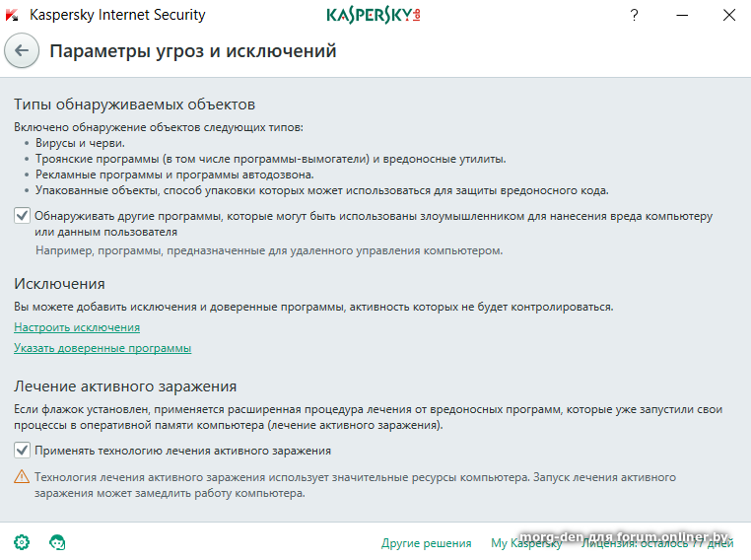Click the 'Упакованные объекты' list item
Viewport: 751px width, 560px height.
322,190
